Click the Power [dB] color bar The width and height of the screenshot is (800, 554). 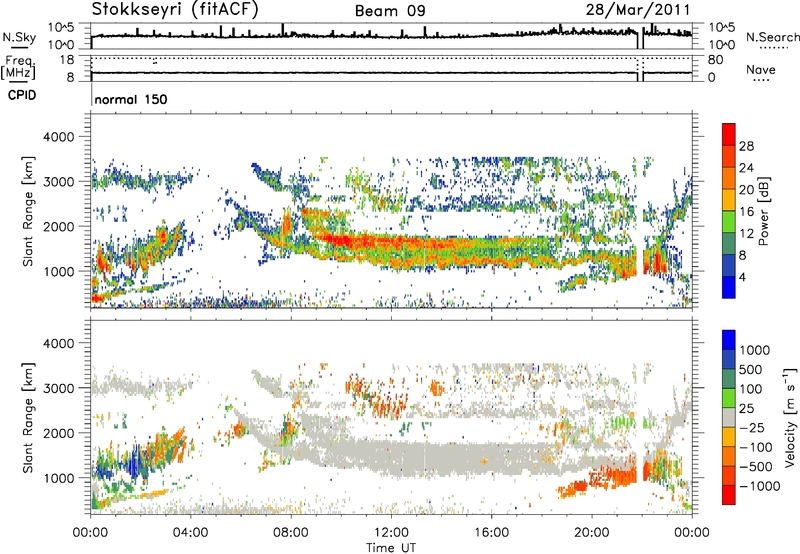coord(729,211)
